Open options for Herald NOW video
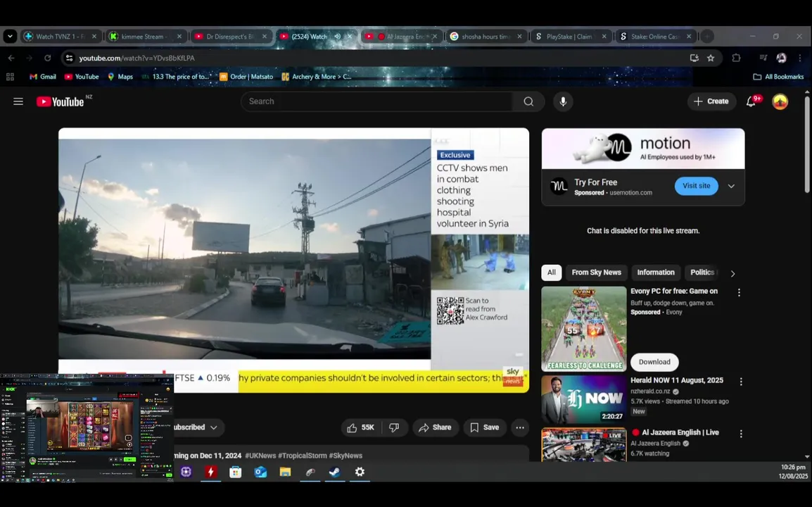 tap(741, 382)
